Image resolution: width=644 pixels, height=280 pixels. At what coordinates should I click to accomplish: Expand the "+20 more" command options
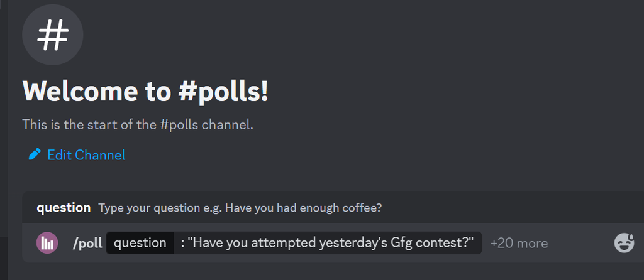[x=519, y=243]
